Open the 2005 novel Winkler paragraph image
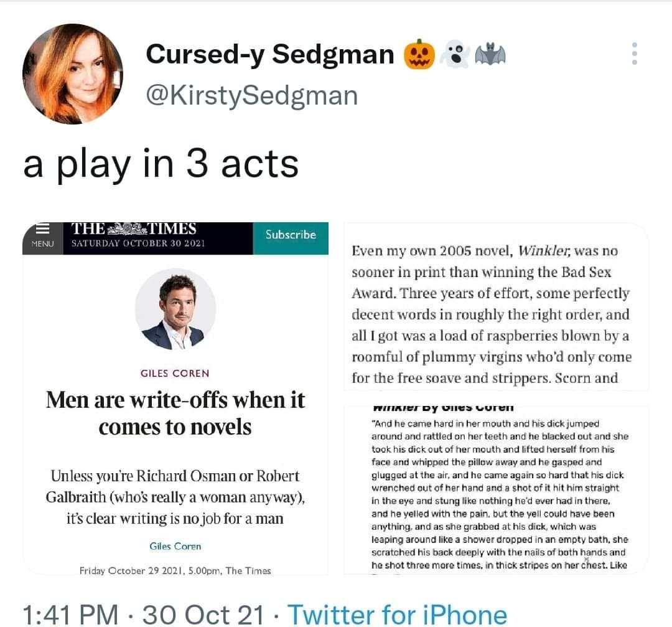 click(496, 306)
